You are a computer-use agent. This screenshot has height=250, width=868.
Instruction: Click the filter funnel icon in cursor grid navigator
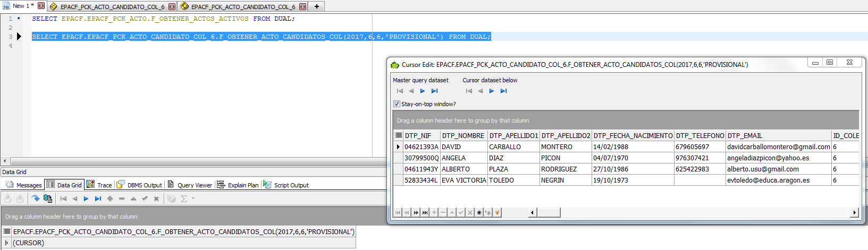[497, 213]
